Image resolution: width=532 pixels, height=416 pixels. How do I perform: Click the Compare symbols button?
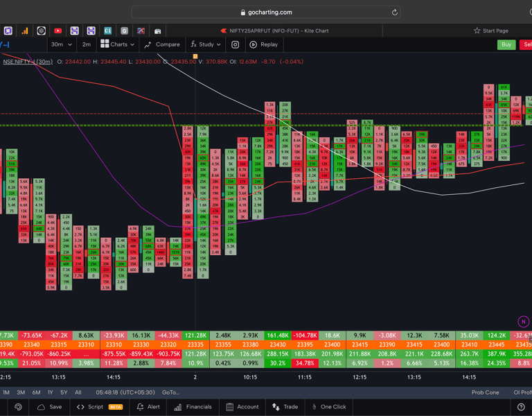162,44
